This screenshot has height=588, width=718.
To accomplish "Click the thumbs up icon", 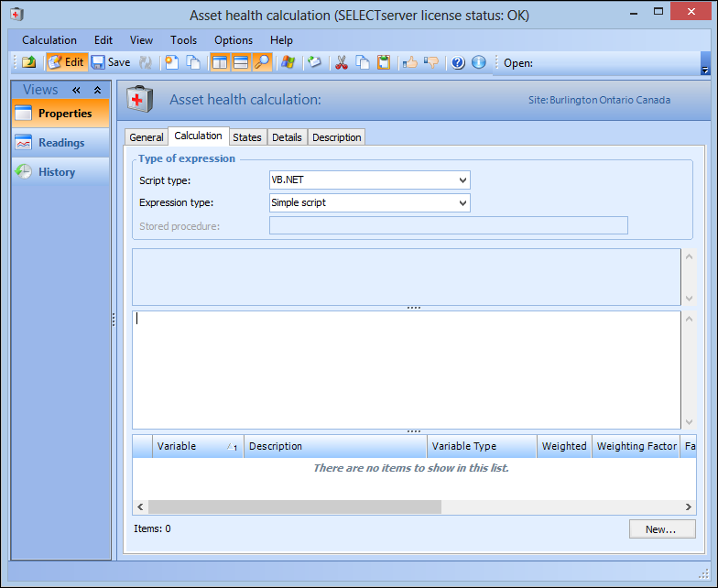I will click(410, 62).
